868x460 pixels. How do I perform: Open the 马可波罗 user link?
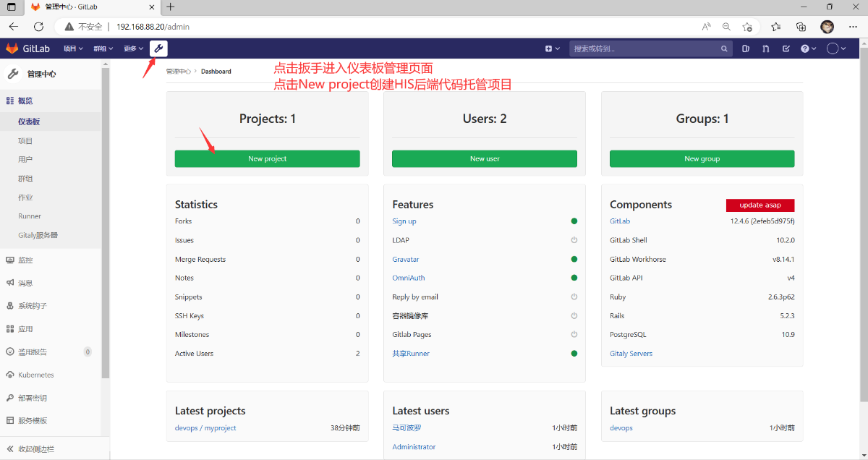(407, 428)
